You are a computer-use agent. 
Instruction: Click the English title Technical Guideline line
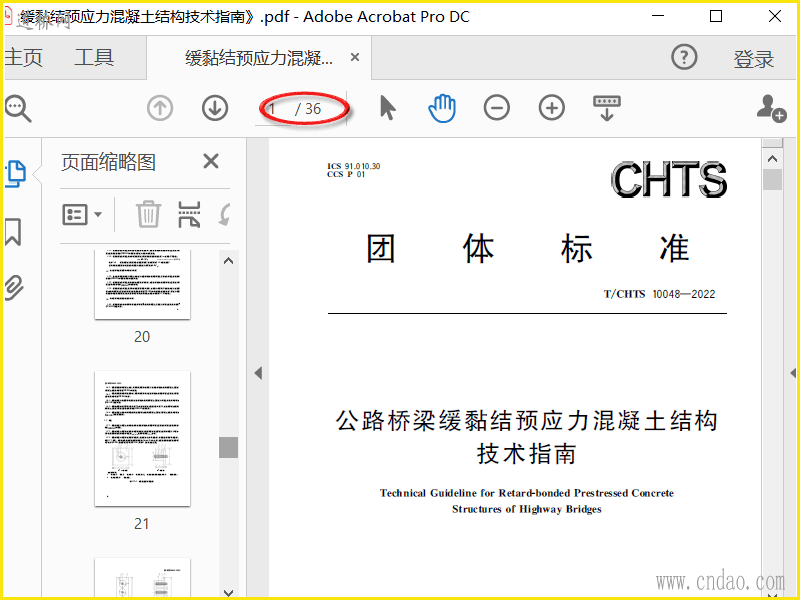527,493
